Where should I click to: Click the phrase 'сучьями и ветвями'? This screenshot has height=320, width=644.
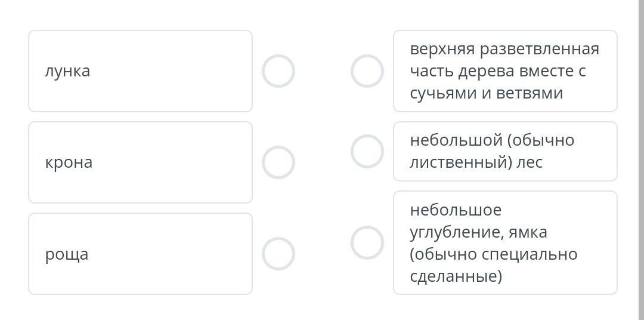(486, 93)
